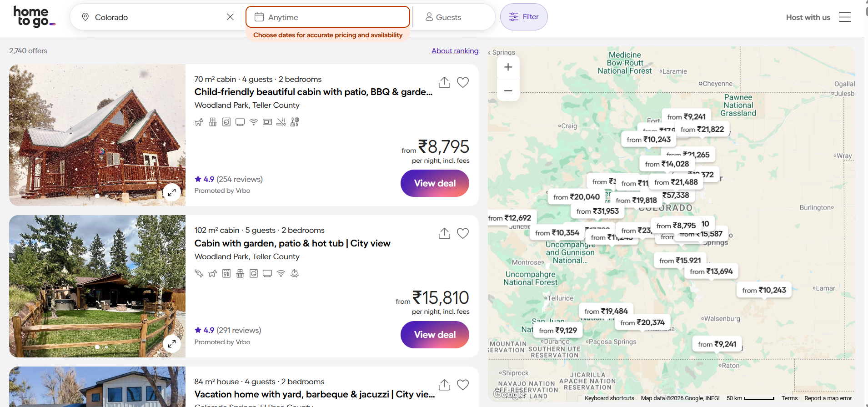Zoom in on the map
The width and height of the screenshot is (868, 407).
[x=508, y=67]
